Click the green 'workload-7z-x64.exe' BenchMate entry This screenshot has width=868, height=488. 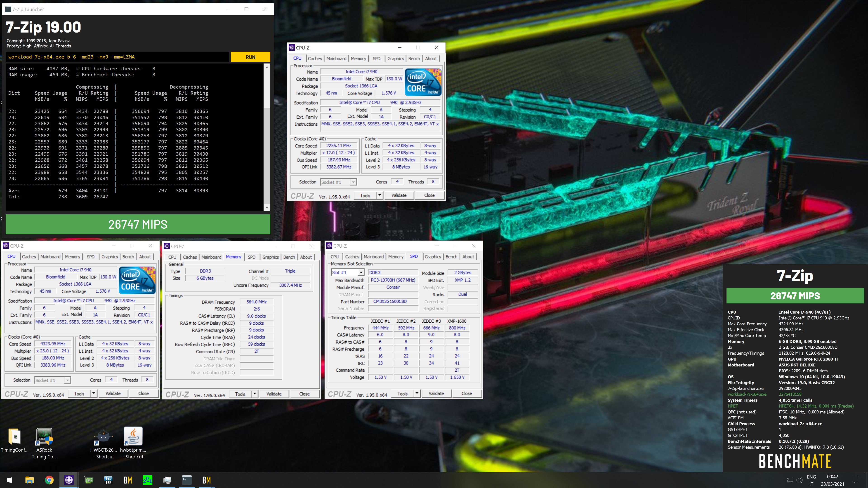pyautogui.click(x=747, y=394)
